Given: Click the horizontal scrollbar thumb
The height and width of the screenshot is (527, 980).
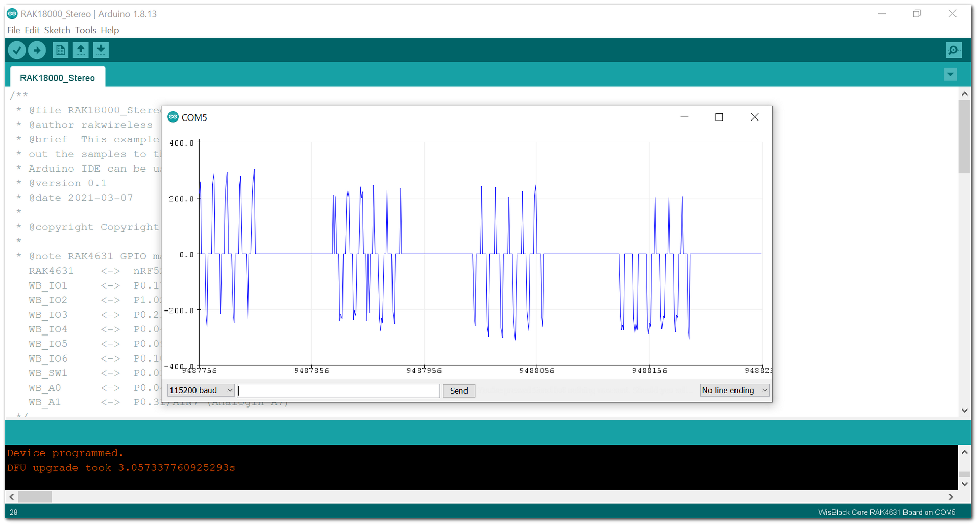Looking at the screenshot, I should [35, 497].
